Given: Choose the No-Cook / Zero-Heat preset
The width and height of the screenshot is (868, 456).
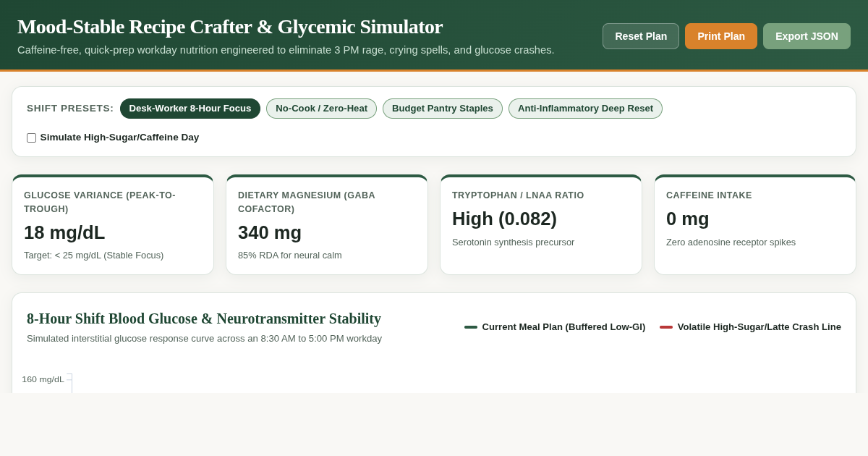Looking at the screenshot, I should [x=321, y=109].
